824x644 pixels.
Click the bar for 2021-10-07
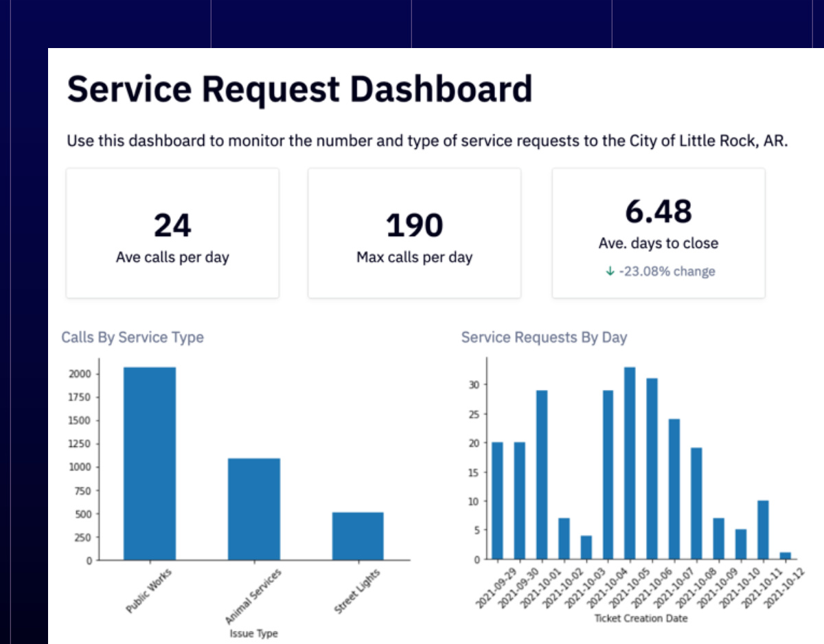pyautogui.click(x=674, y=489)
